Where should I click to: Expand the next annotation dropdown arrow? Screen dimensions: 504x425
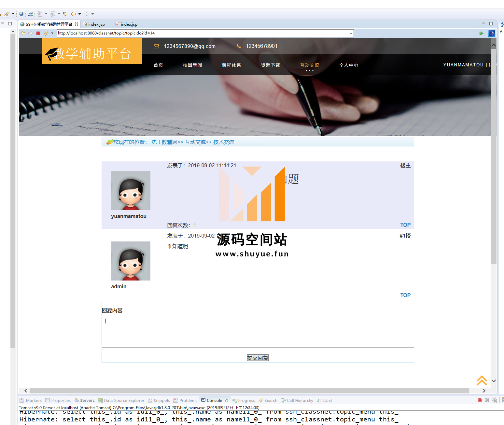(x=46, y=14)
